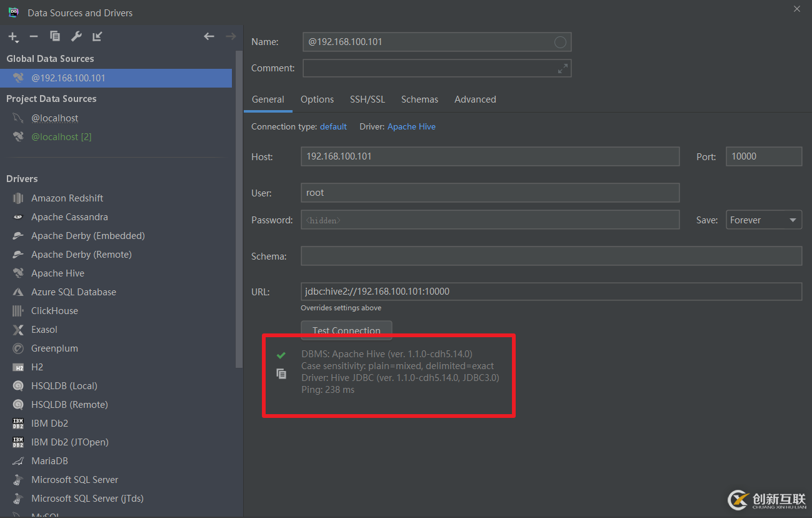Click the Apache Hive driver link
812x518 pixels.
[x=411, y=126]
